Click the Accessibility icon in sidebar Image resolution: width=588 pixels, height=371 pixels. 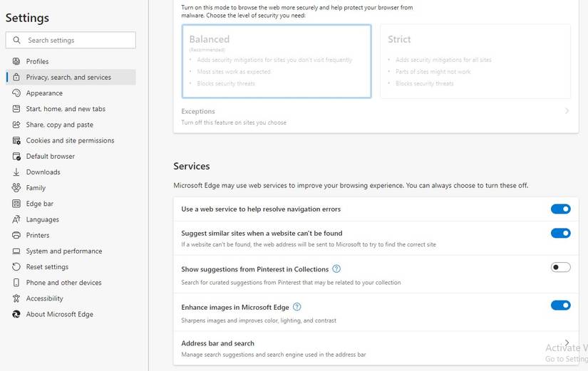point(16,298)
